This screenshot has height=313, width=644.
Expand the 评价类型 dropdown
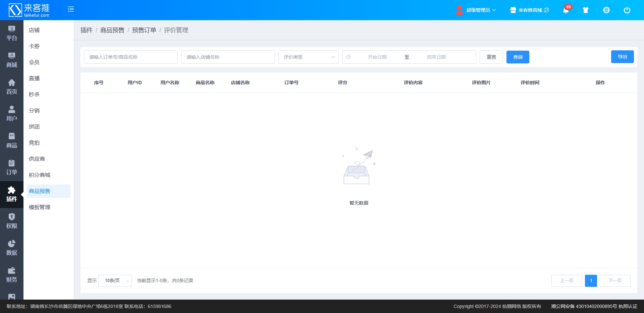click(x=308, y=57)
